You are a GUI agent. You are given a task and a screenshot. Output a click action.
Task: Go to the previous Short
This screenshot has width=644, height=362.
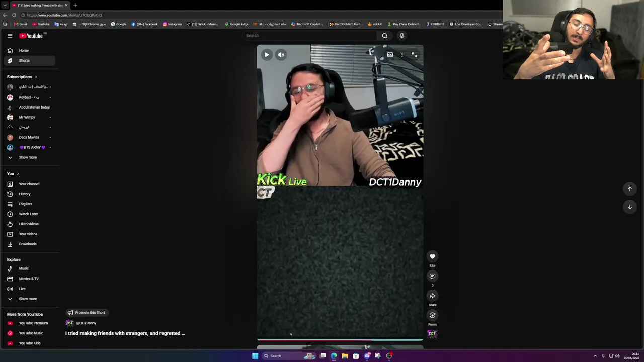(x=629, y=189)
